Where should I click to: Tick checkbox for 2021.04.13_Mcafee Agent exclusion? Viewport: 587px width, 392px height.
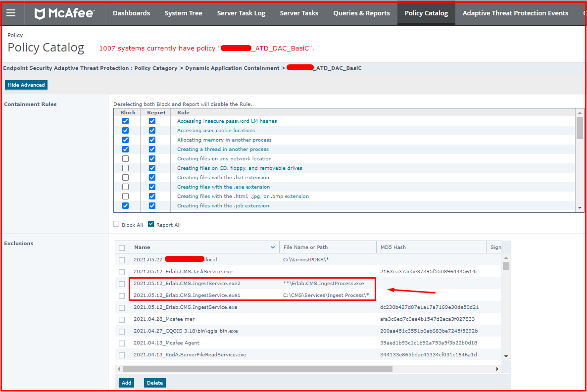(122, 343)
